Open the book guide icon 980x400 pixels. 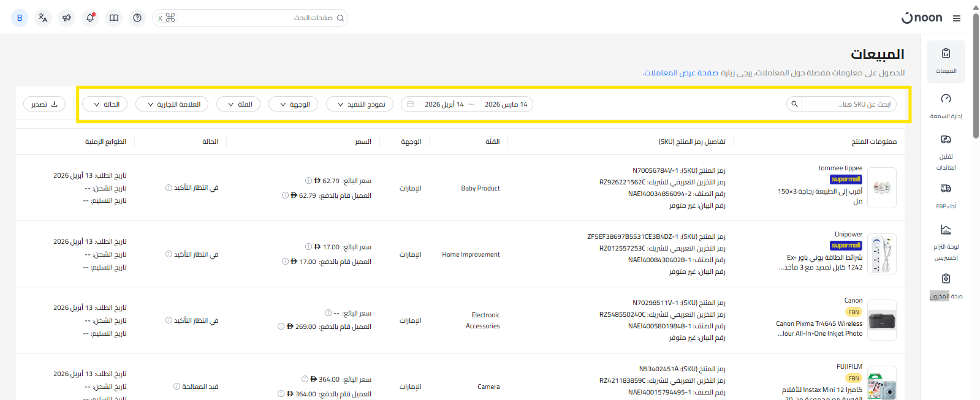tap(114, 18)
